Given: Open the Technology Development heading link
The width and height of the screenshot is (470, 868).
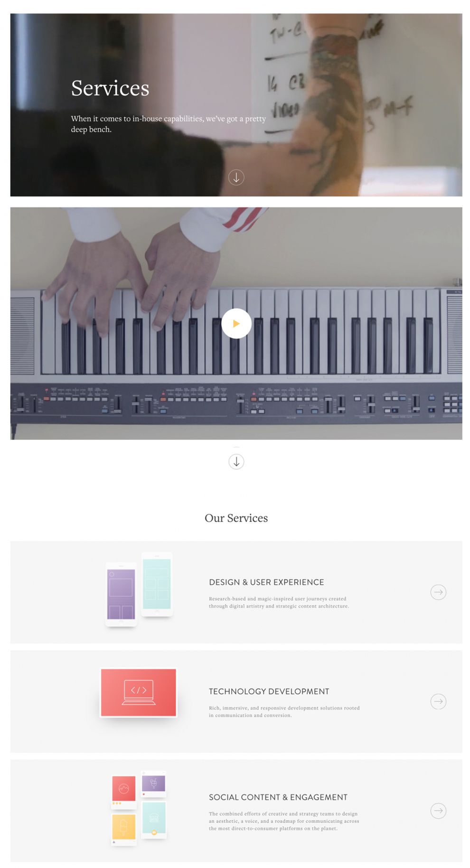Looking at the screenshot, I should coord(269,691).
